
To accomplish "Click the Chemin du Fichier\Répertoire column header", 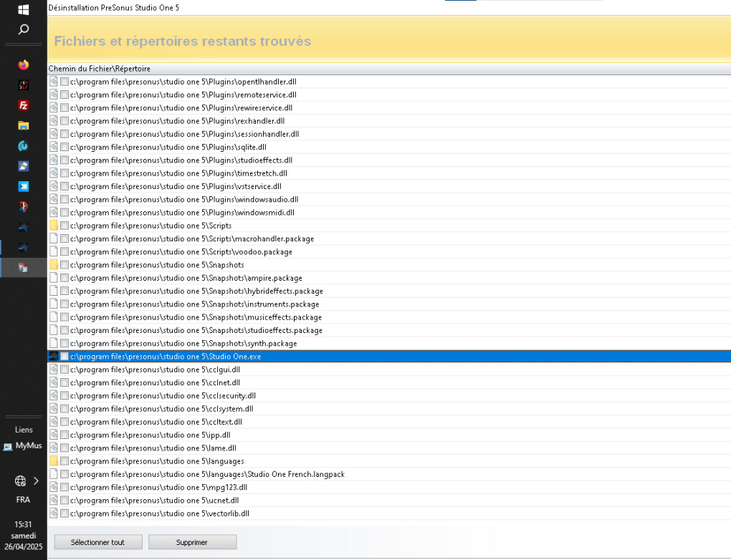I will click(x=389, y=69).
